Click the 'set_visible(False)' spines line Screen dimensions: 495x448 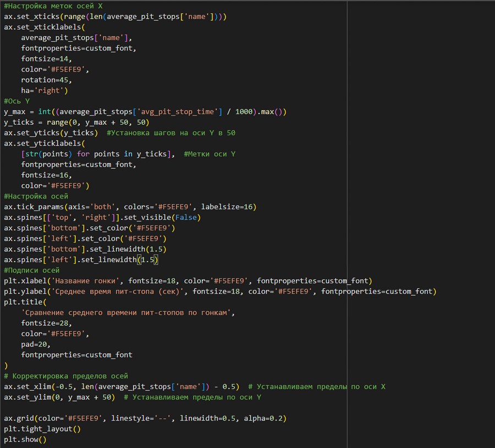click(x=102, y=217)
